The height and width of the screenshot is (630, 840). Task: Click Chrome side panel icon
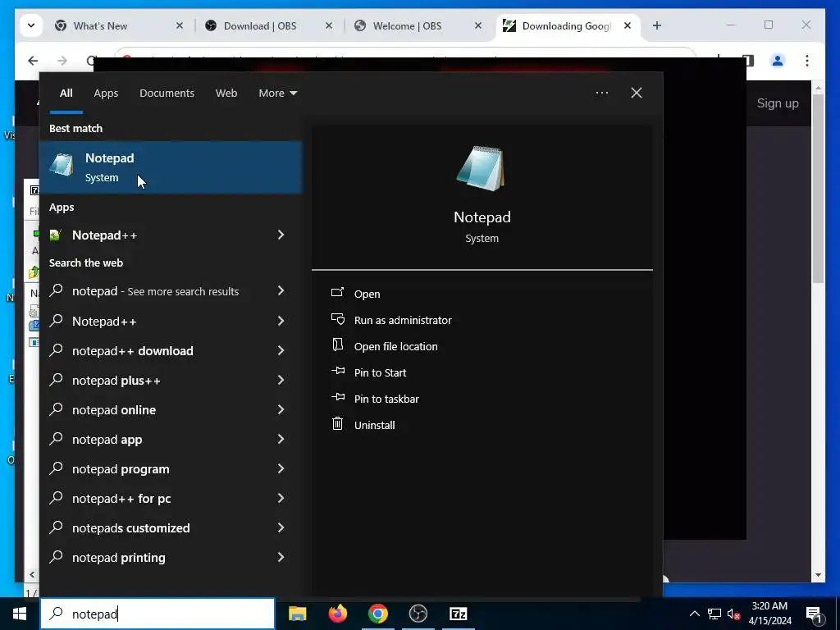[x=748, y=61]
